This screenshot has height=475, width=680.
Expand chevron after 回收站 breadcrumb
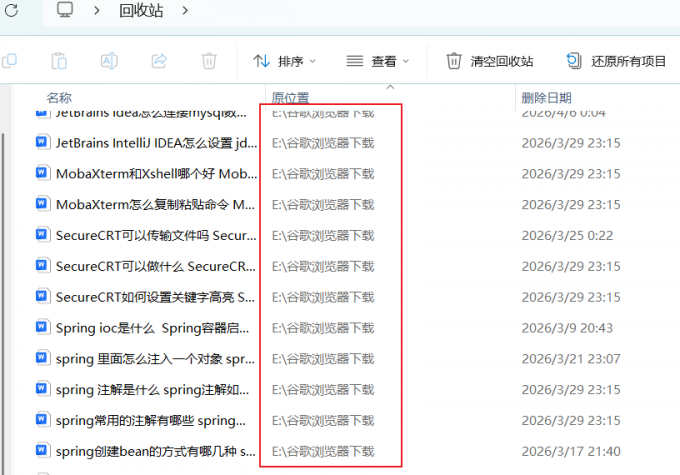coord(185,10)
